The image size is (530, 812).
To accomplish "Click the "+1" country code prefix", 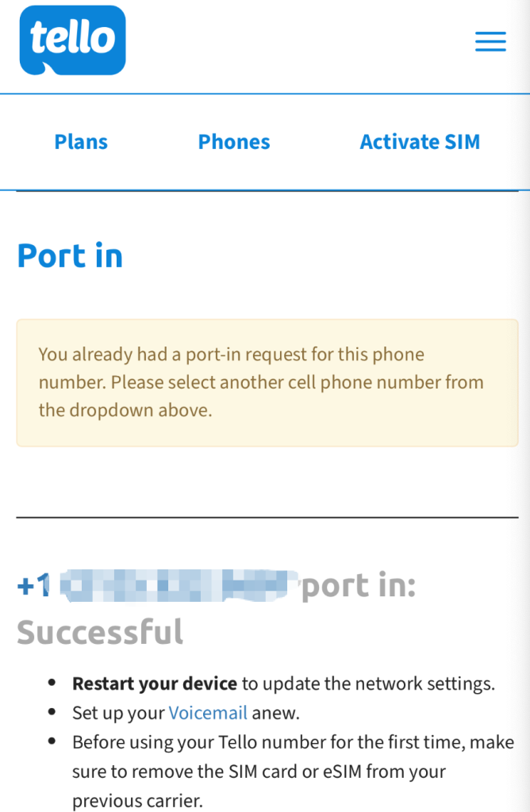I will [x=33, y=587].
